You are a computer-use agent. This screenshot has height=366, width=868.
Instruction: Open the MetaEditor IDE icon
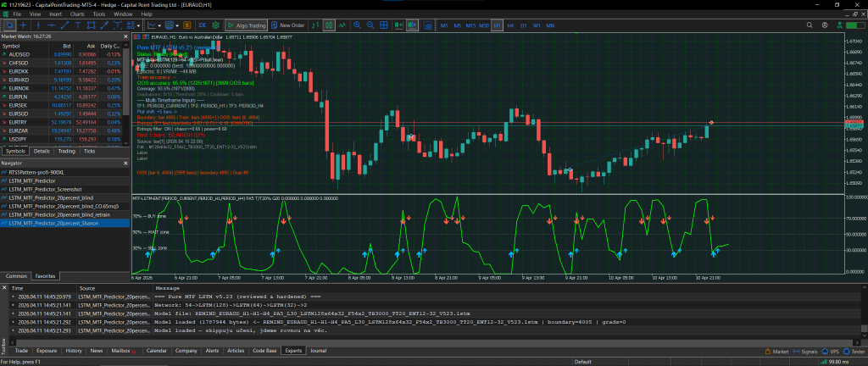point(203,25)
